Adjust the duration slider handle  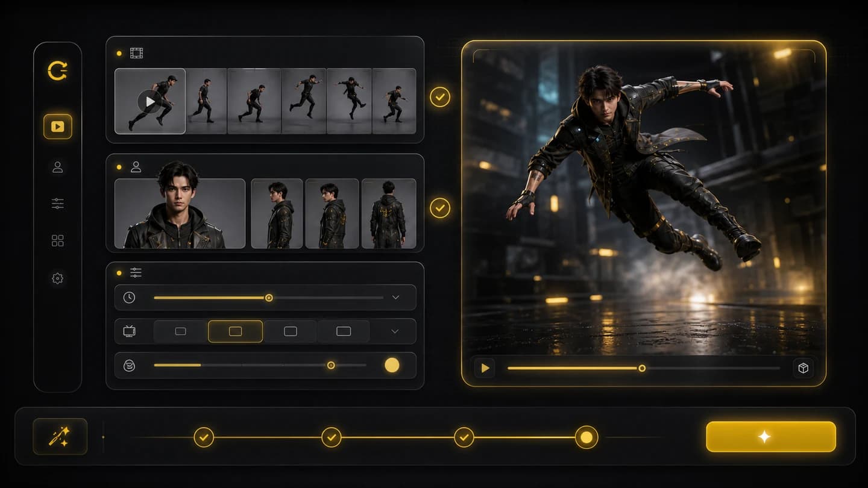[x=269, y=298]
